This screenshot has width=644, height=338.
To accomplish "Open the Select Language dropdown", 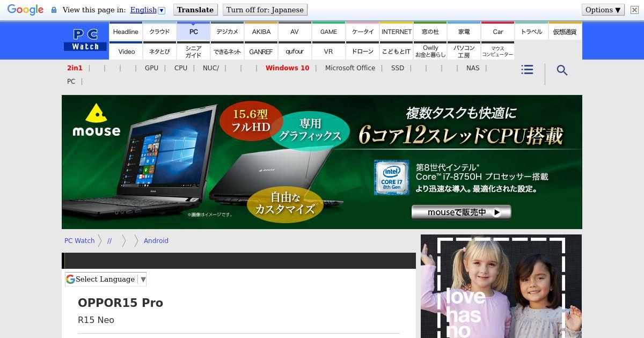I will 106,279.
